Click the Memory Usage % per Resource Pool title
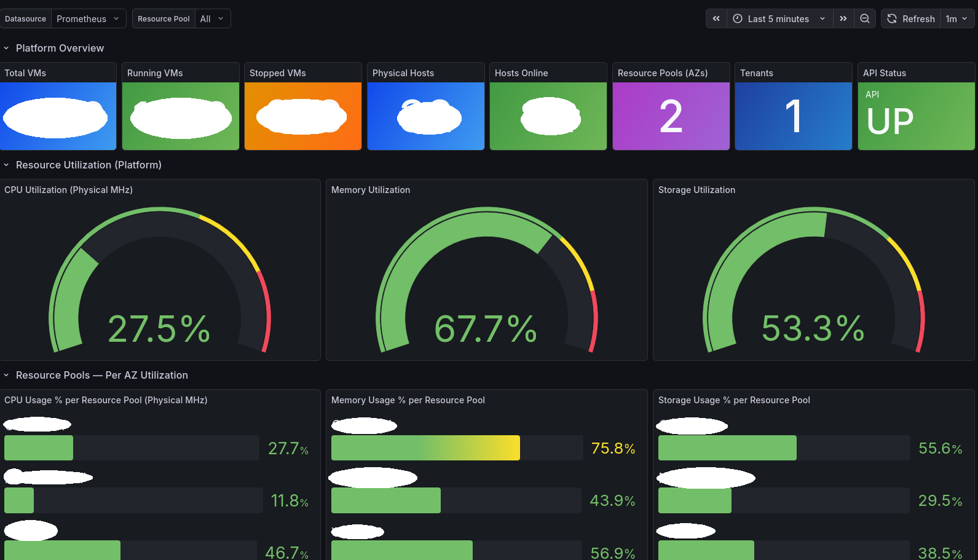 408,400
